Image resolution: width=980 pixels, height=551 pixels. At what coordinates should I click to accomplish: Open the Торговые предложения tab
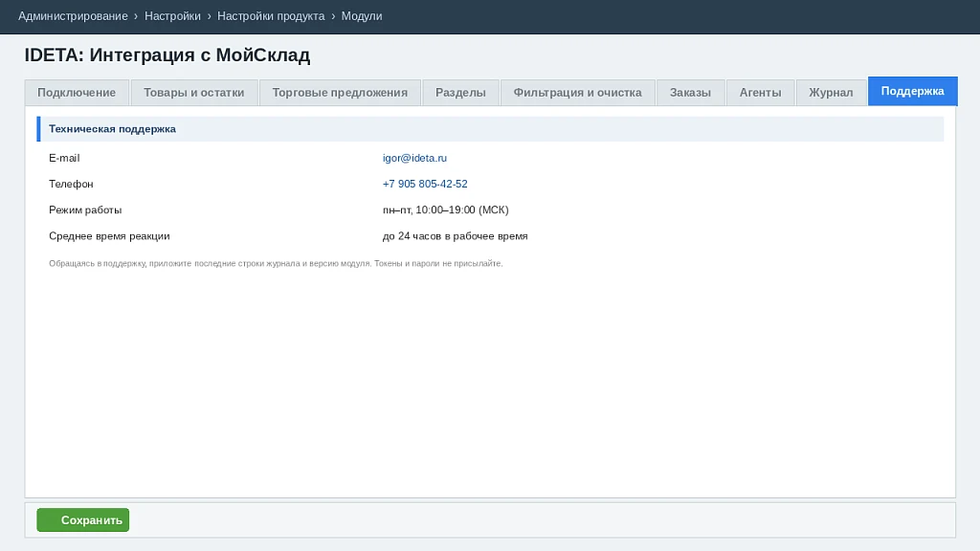(340, 93)
